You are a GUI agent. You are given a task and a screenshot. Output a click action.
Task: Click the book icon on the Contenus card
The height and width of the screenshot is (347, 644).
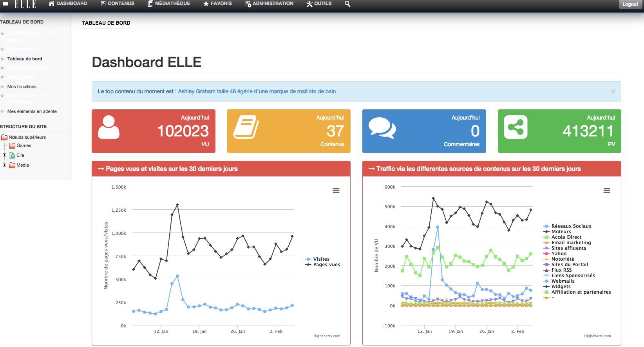pos(246,127)
